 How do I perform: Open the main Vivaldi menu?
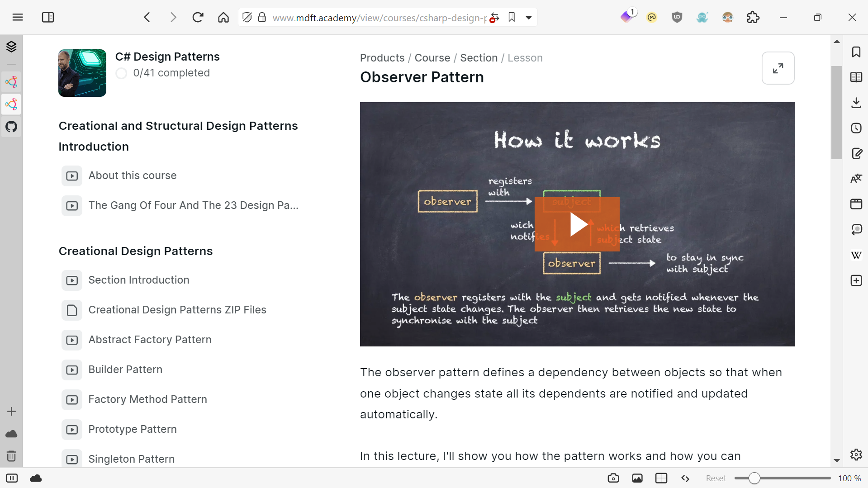(18, 18)
